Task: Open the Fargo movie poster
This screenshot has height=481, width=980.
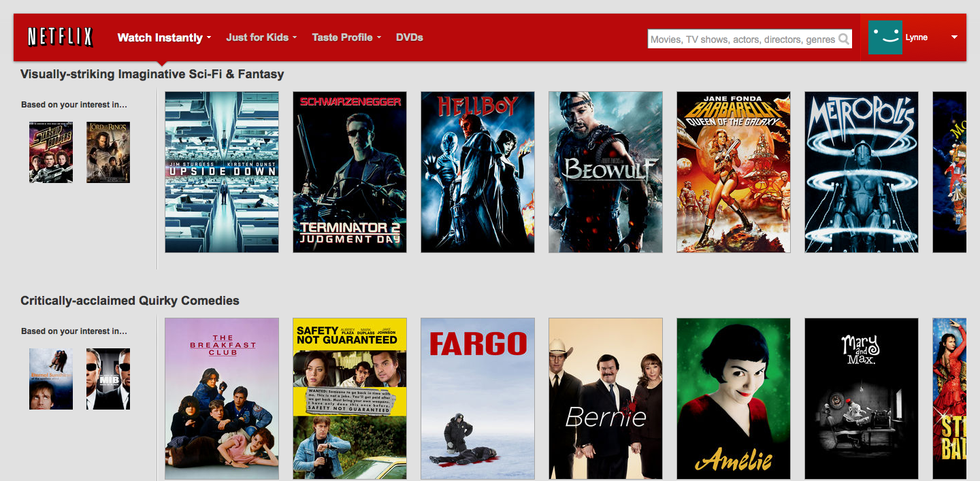Action: 478,399
